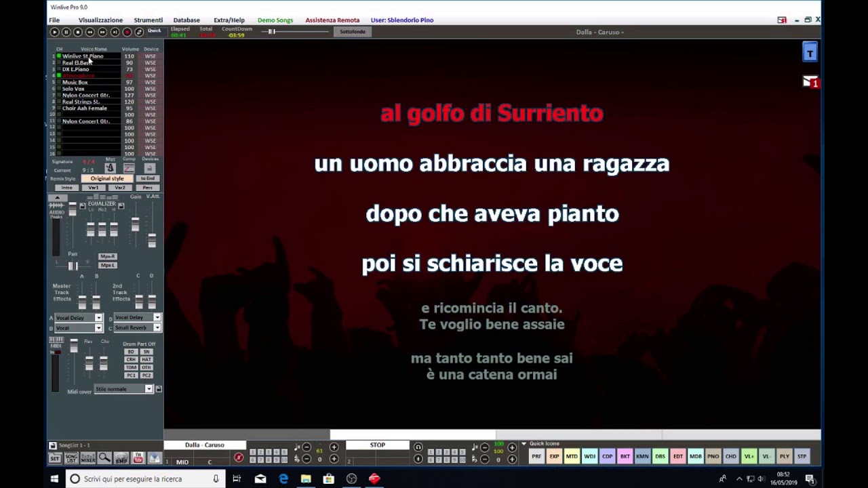Toggle channel 1 Winlive St.Piano mute indicator

59,56
